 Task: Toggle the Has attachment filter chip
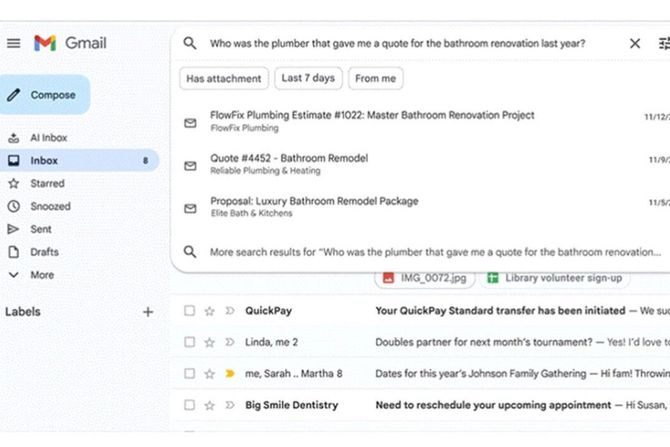225,78
